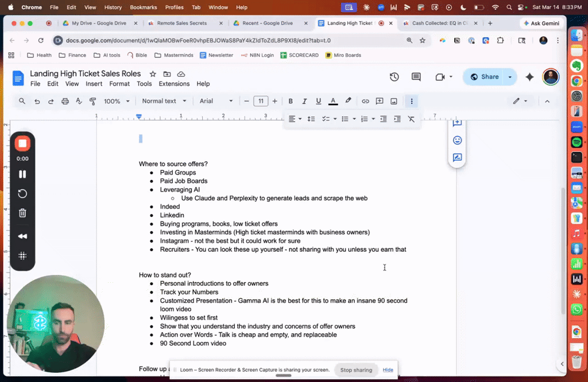Toggle italic formatting
The image size is (588, 382).
[x=304, y=101]
